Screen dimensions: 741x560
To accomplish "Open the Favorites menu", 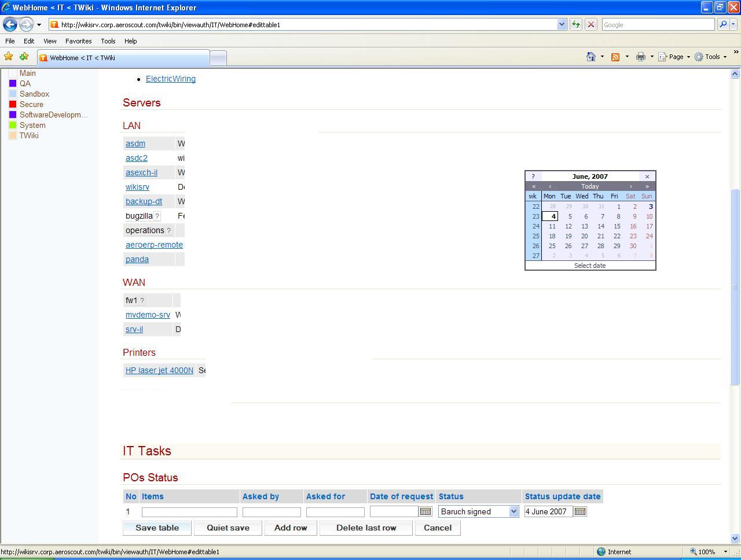I will pos(78,41).
